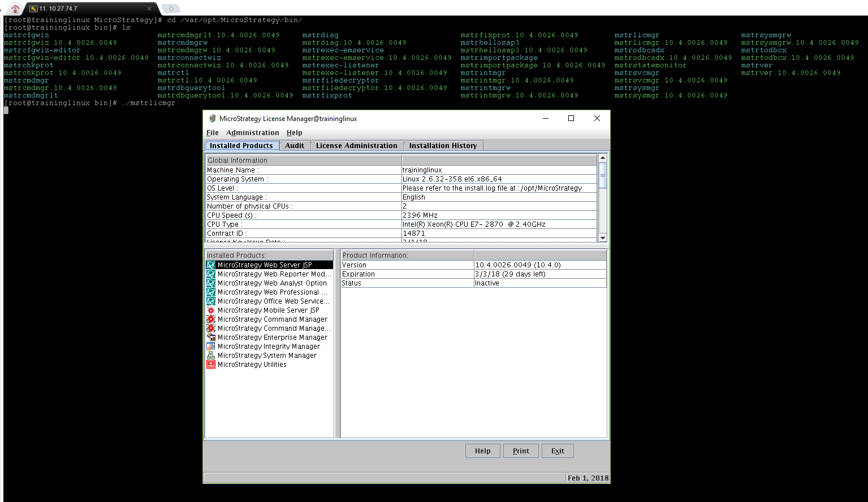
Task: Click the Exit button
Action: pyautogui.click(x=558, y=451)
